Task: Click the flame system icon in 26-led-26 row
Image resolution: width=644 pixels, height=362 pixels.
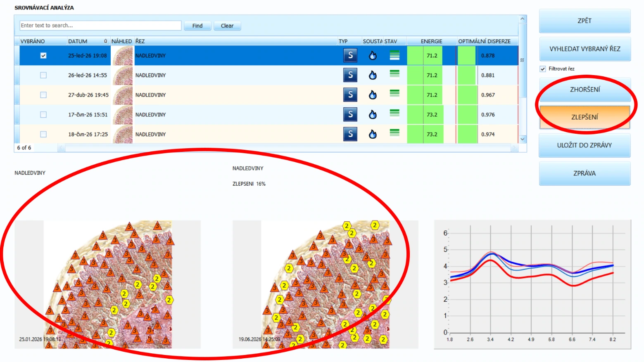Action: pos(373,75)
